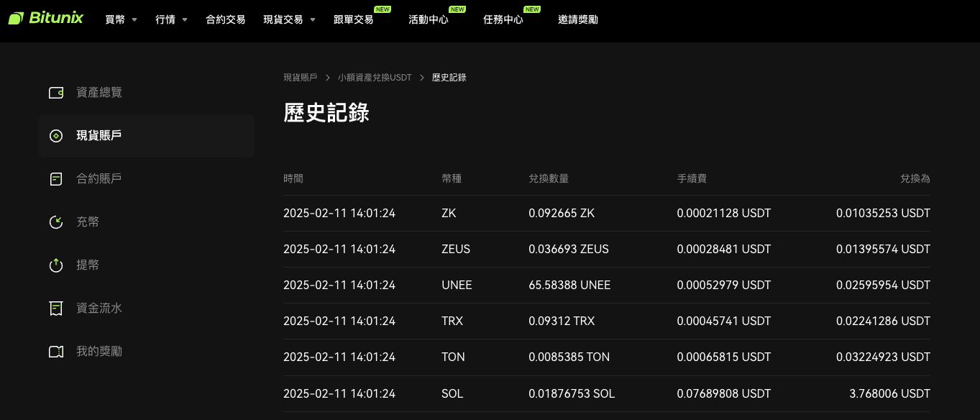This screenshot has height=420, width=980.
Task: Click the TRX coin cell
Action: coord(452,321)
